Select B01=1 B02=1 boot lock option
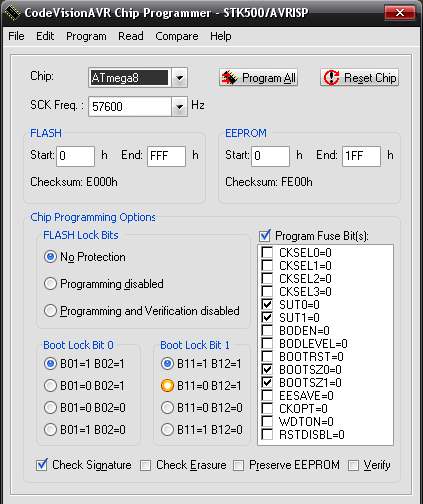 point(50,364)
